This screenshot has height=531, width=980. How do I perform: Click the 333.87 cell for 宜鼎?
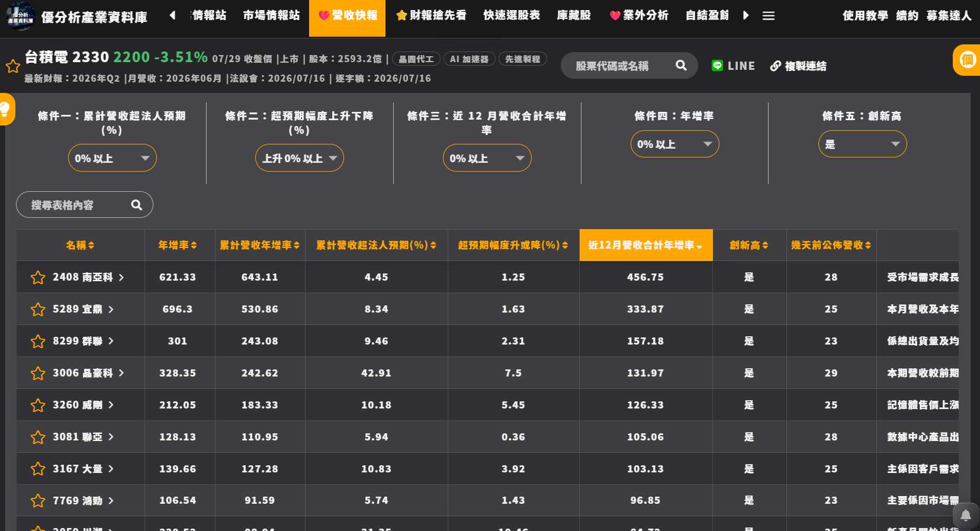click(645, 309)
